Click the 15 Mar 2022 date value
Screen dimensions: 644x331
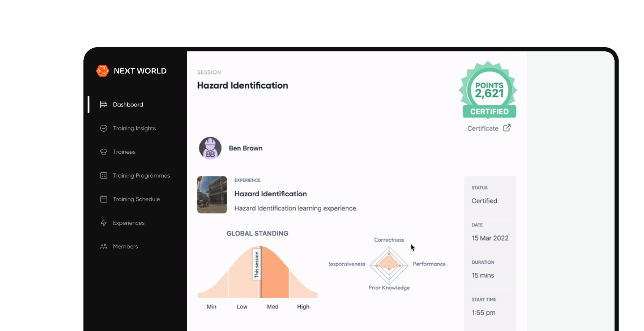[x=490, y=238]
